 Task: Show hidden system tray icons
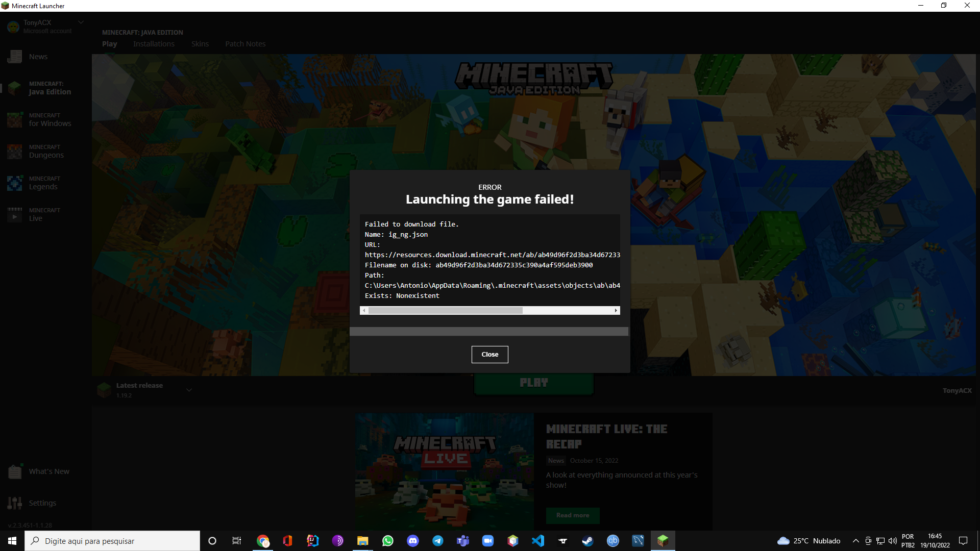(x=856, y=541)
